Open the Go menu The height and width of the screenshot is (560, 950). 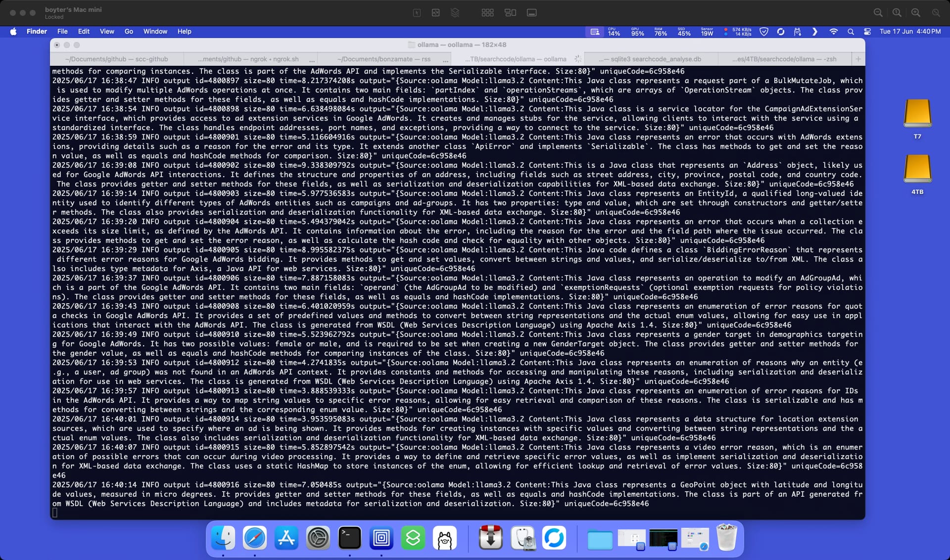[x=129, y=32]
